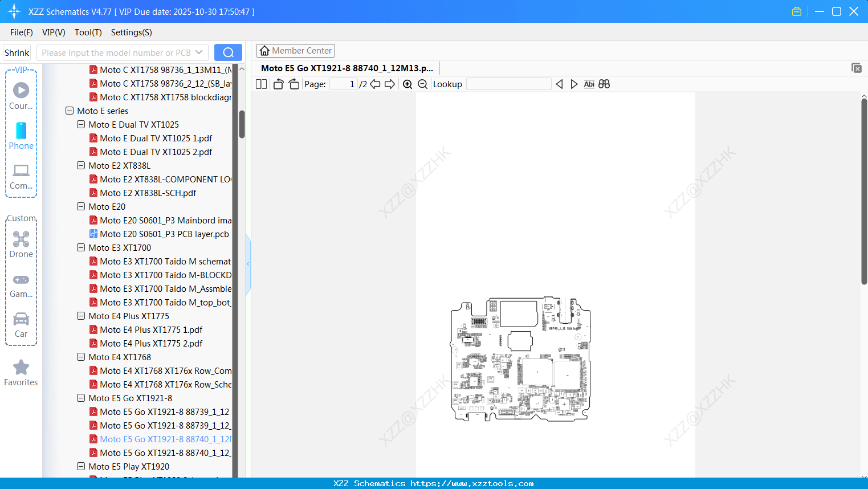Open Moto E Dual TV XT1025 1.pdf

click(x=151, y=138)
